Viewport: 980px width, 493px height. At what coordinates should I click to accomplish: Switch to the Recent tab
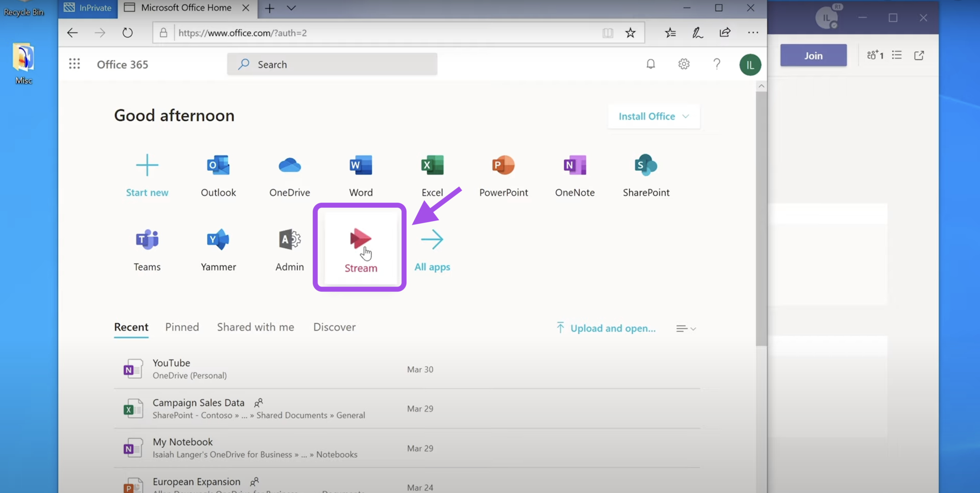pos(131,327)
